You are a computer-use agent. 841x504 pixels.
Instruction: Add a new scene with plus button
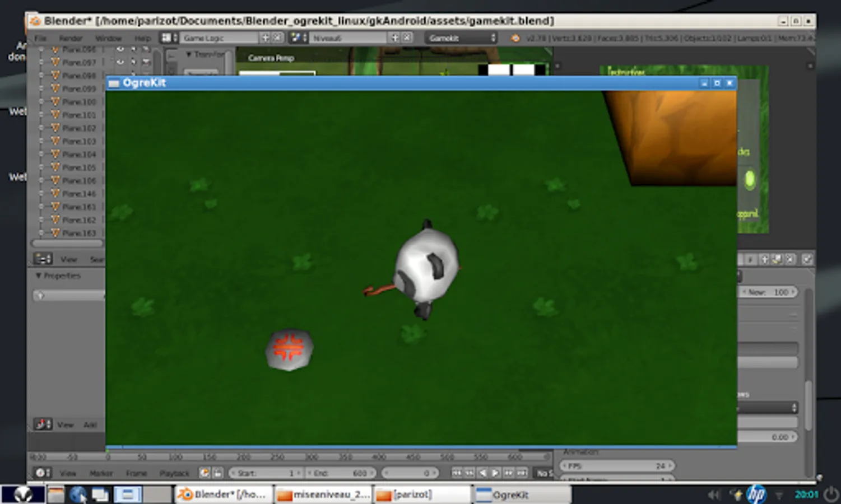click(394, 38)
